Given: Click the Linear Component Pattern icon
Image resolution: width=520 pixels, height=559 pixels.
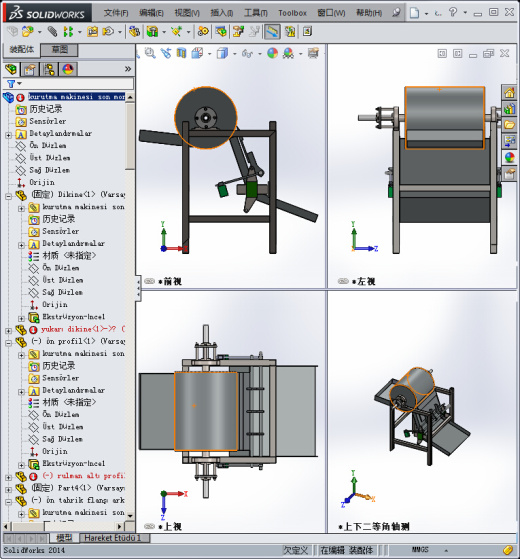Looking at the screenshot, I should tap(68, 32).
